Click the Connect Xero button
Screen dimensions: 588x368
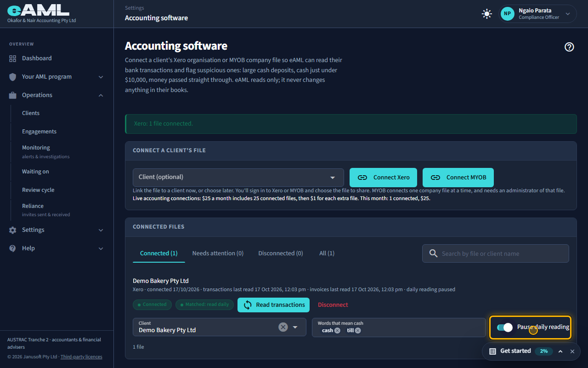click(x=383, y=178)
